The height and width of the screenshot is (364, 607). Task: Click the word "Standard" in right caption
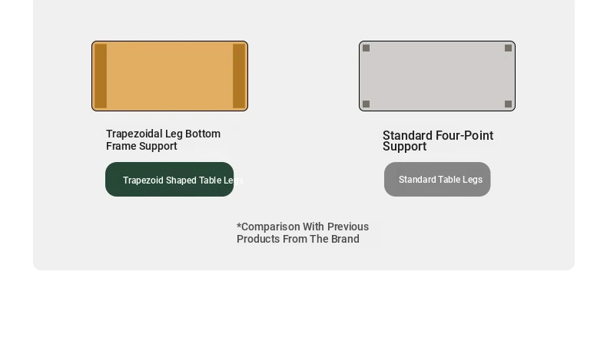407,136
